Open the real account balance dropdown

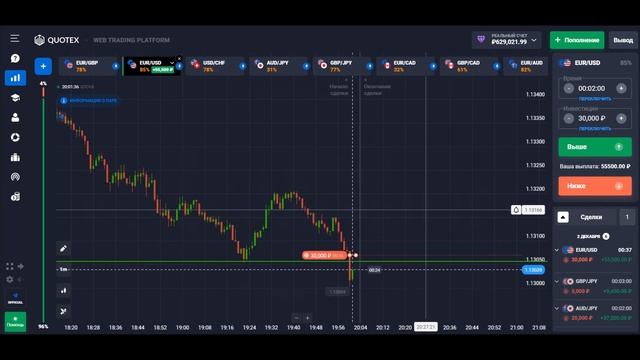click(507, 40)
